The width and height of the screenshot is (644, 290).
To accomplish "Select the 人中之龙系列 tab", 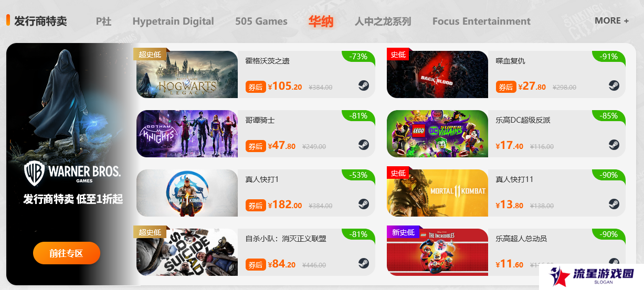I will (383, 22).
